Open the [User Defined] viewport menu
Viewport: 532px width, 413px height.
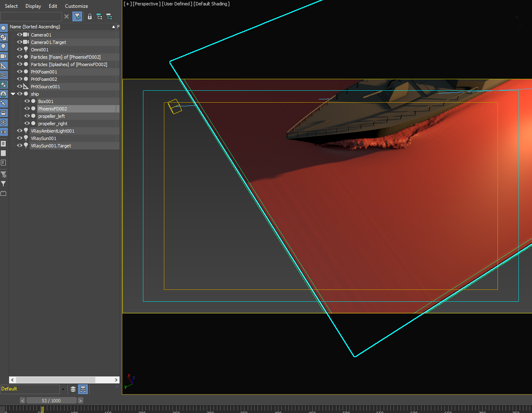pos(177,4)
